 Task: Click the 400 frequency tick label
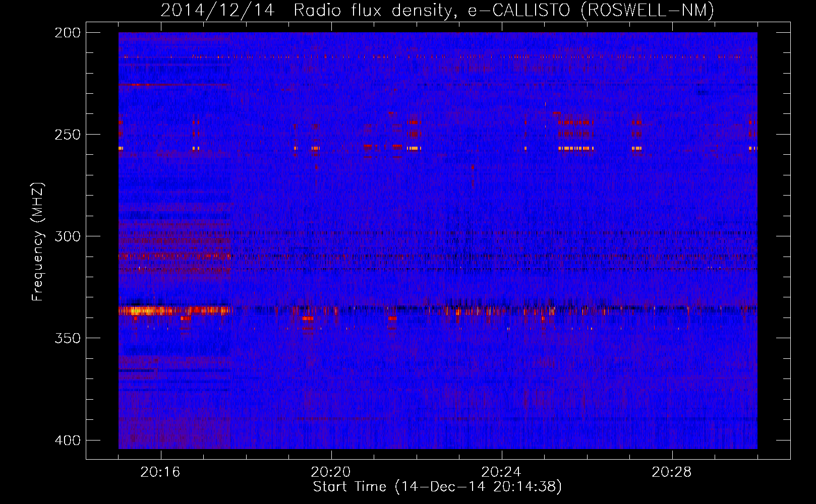[67, 440]
